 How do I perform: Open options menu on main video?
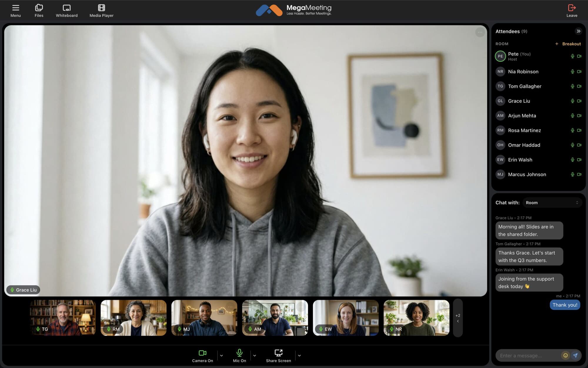point(480,32)
